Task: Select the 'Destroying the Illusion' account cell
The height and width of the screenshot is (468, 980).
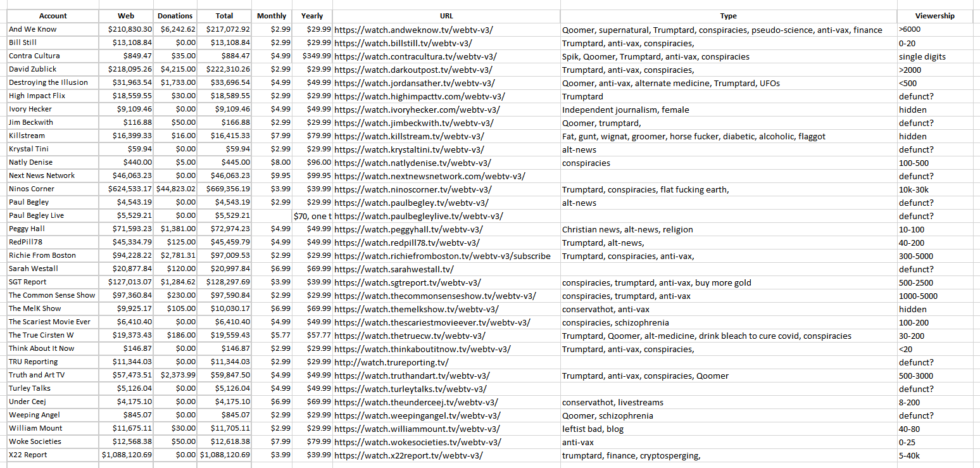Action: pos(53,82)
